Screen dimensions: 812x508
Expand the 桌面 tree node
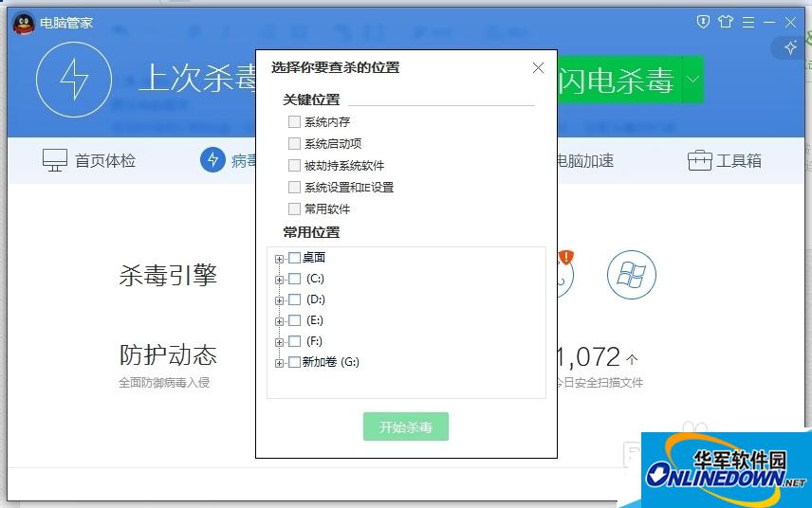279,259
